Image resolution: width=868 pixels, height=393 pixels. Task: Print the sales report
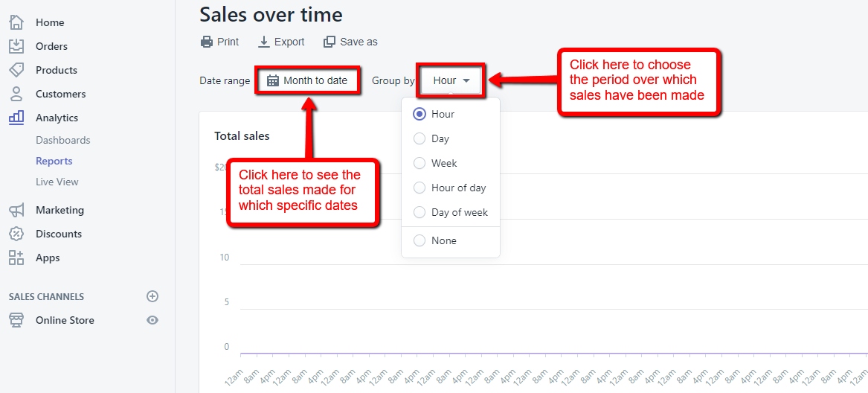219,42
